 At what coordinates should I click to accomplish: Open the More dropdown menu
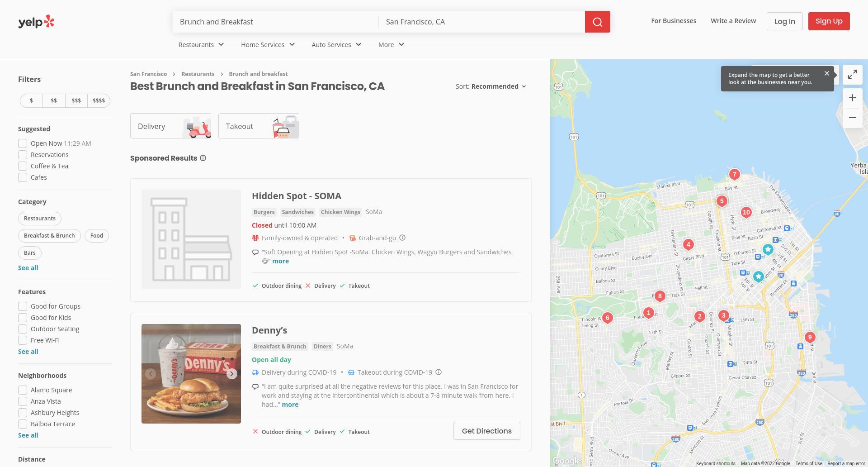[391, 44]
